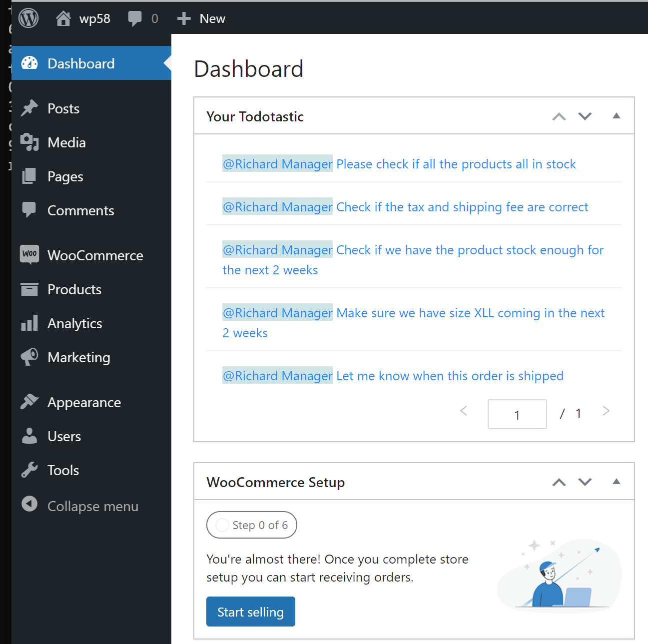This screenshot has width=648, height=644.
Task: Open WooCommerce menu in sidebar
Action: (95, 255)
